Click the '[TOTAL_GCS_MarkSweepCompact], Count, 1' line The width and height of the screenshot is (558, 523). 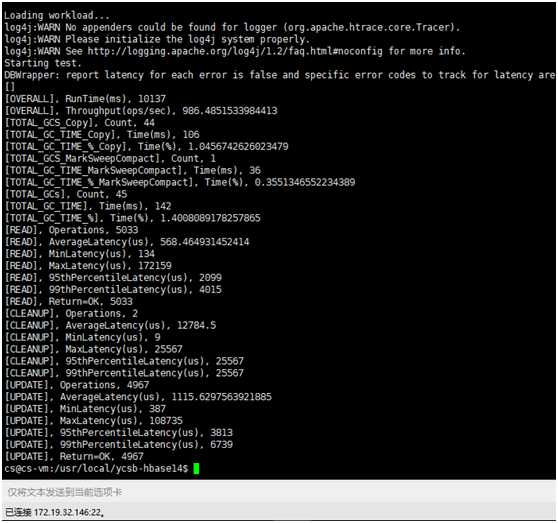tap(110, 158)
